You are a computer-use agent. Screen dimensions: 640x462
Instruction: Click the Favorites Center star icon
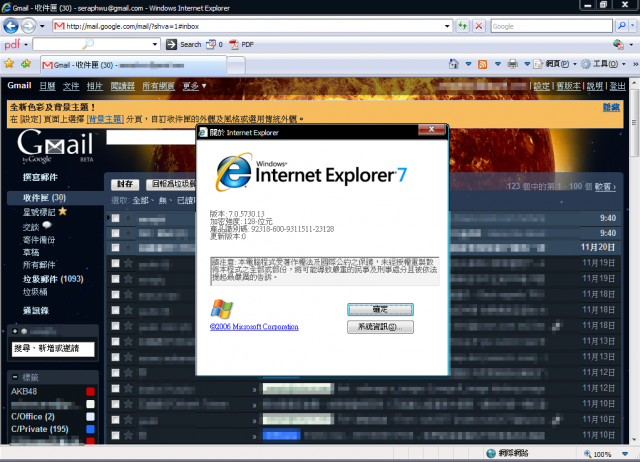click(x=9, y=64)
